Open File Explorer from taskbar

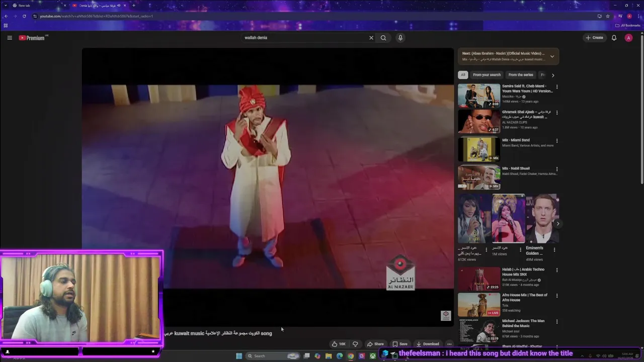[329, 356]
